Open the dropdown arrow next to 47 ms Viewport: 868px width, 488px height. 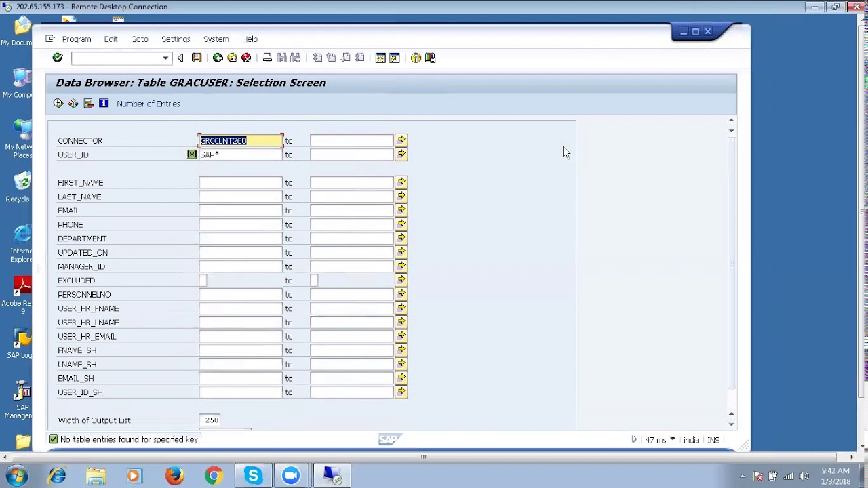[673, 440]
